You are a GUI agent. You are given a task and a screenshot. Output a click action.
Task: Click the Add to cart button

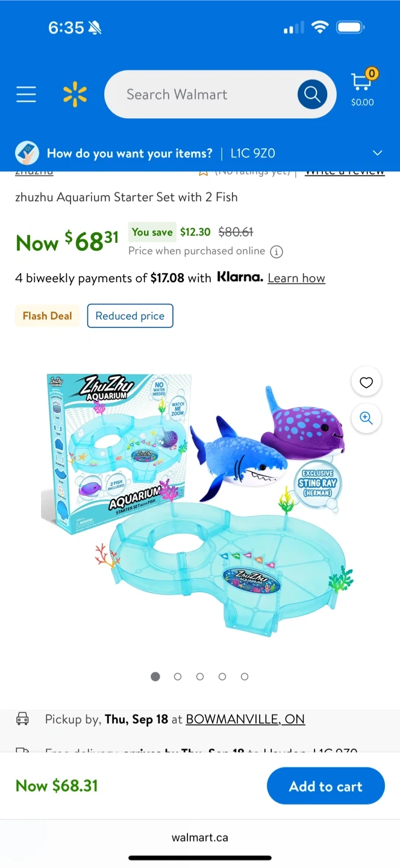click(325, 786)
